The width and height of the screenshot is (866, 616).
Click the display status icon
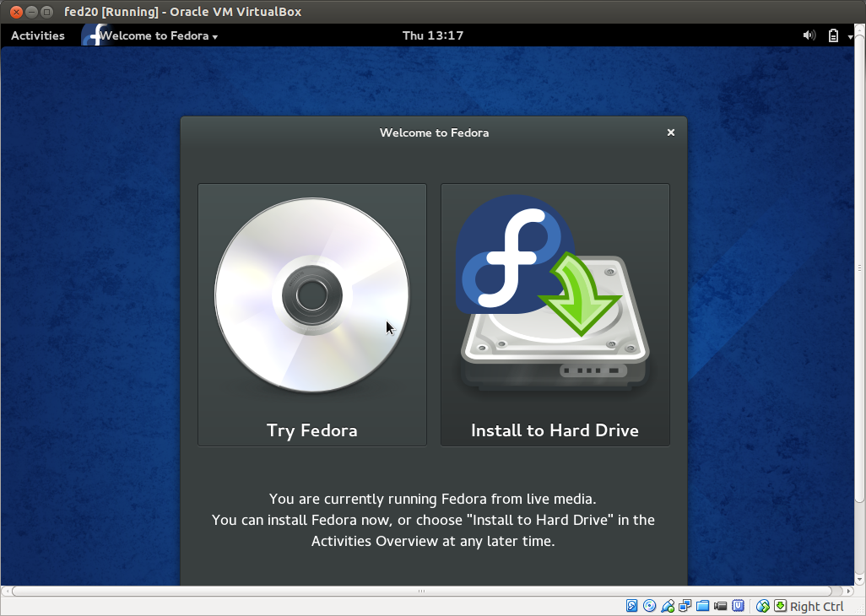(x=684, y=606)
